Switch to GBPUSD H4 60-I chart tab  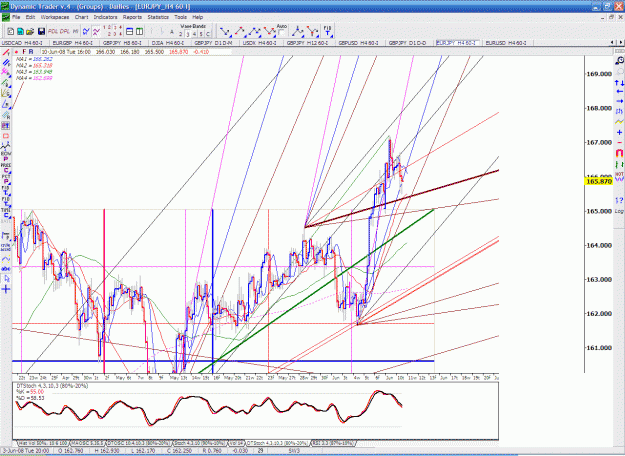(x=358, y=43)
